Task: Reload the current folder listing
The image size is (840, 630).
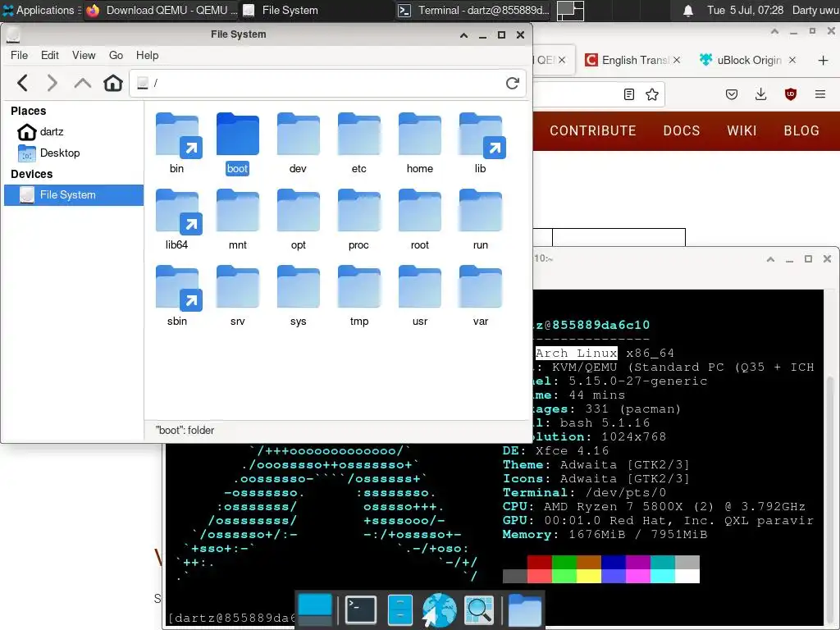Action: 513,83
